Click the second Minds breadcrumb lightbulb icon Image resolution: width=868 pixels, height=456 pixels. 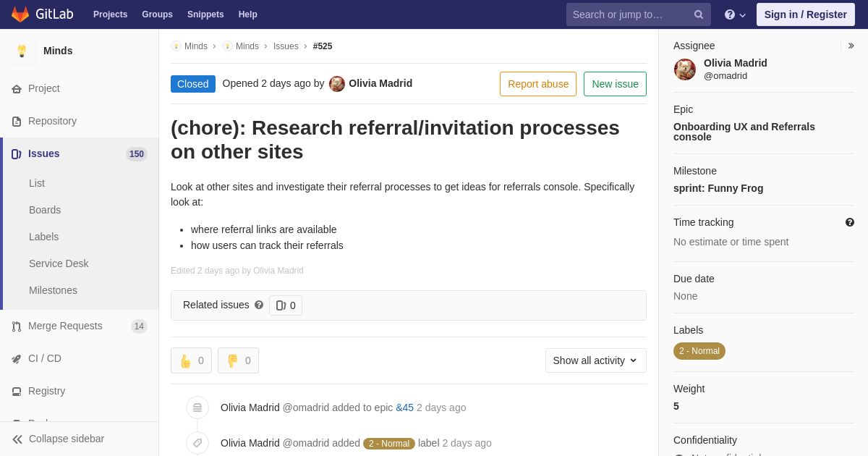coord(227,46)
